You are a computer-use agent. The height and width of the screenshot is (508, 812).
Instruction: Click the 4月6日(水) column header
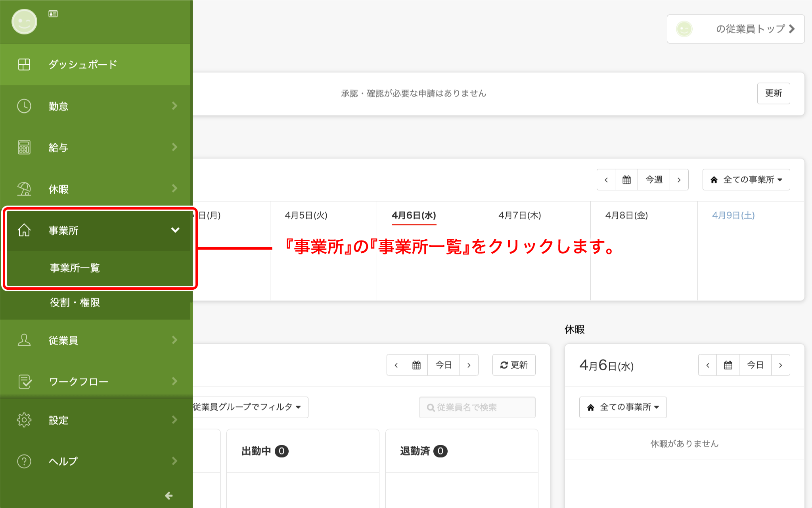point(414,216)
